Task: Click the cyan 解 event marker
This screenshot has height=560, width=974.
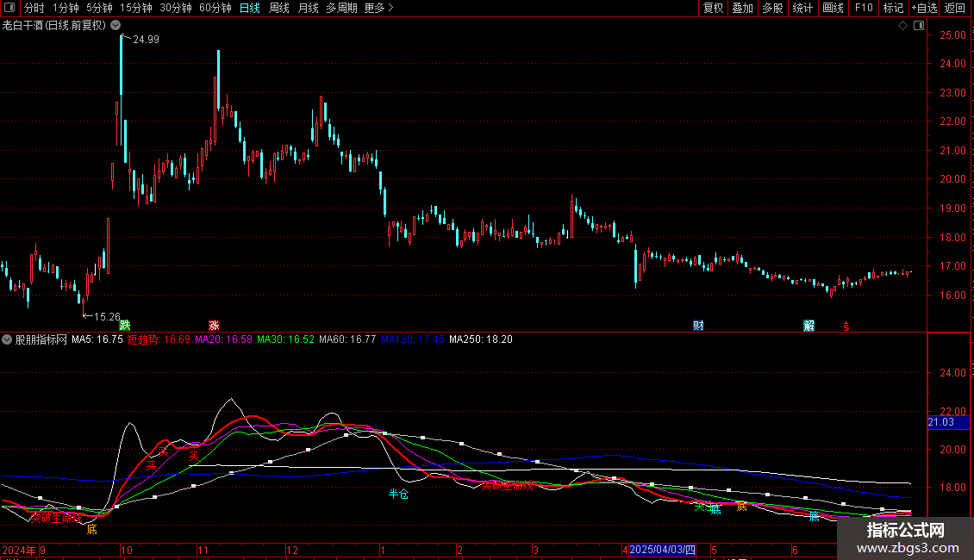Action: (x=809, y=326)
